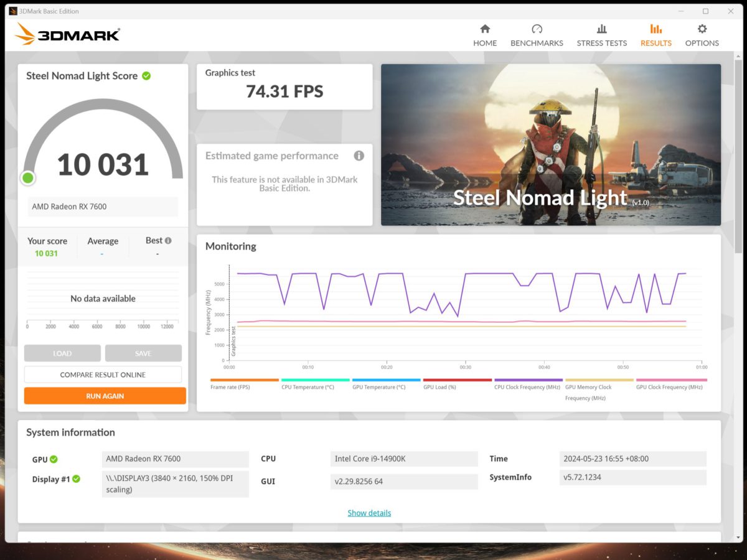This screenshot has width=747, height=560.
Task: Click the verified badge beside Steel Nomad Light Score
Action: click(x=146, y=75)
